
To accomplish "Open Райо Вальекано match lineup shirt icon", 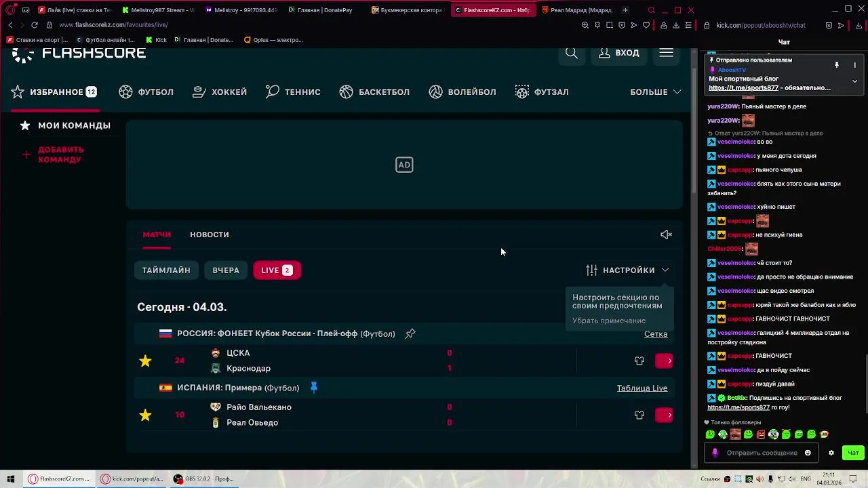I will [639, 415].
